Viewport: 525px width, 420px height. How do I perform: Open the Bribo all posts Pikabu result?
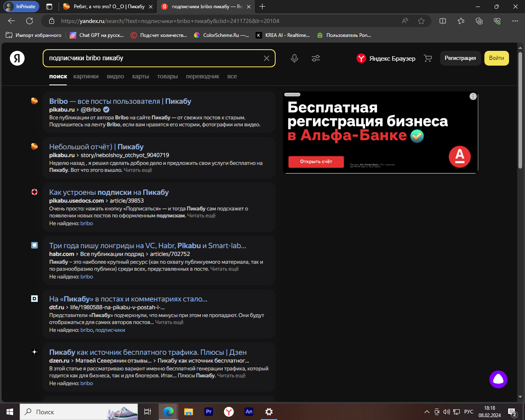pyautogui.click(x=120, y=101)
